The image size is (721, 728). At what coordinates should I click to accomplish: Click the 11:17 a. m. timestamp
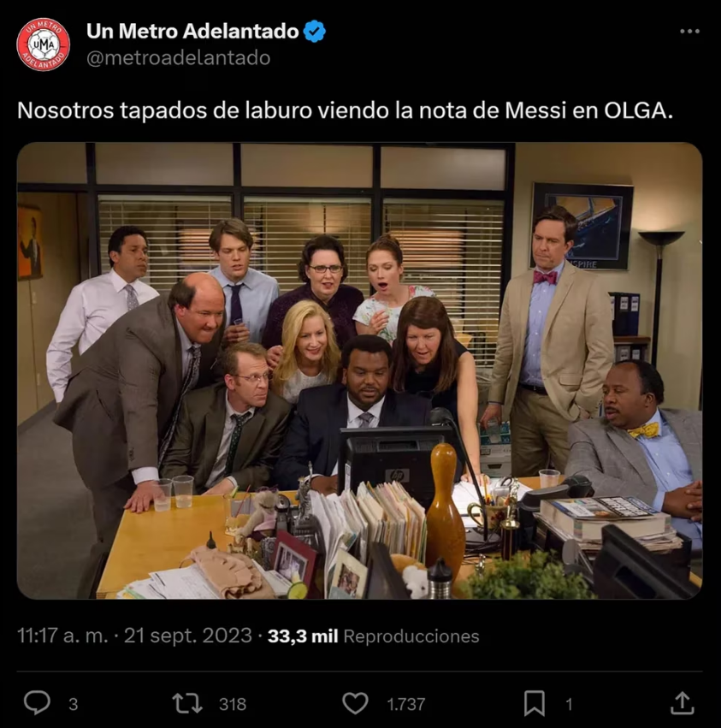tap(62, 636)
